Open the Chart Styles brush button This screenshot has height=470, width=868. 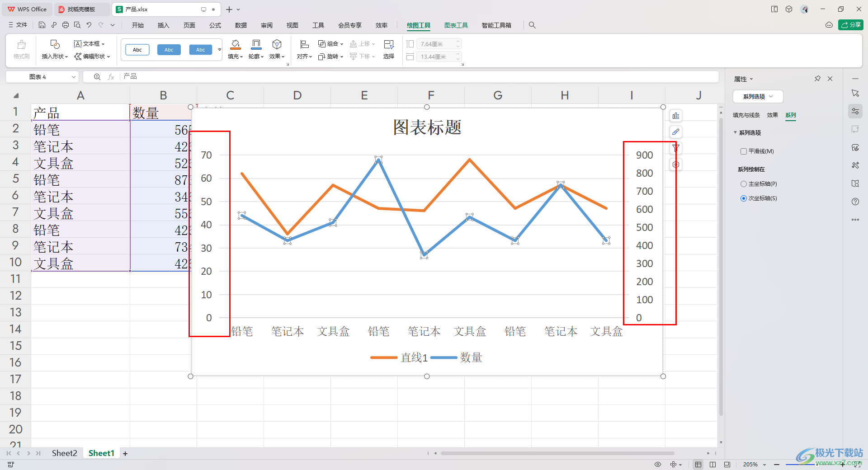coord(675,132)
